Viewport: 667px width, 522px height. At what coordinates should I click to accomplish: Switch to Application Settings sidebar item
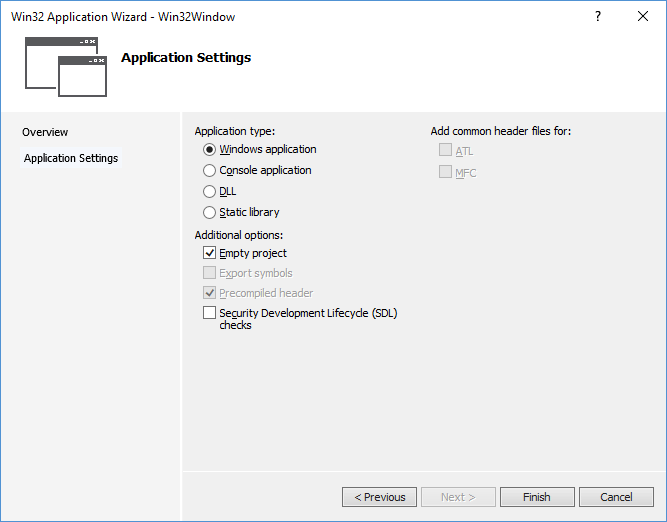pyautogui.click(x=71, y=158)
